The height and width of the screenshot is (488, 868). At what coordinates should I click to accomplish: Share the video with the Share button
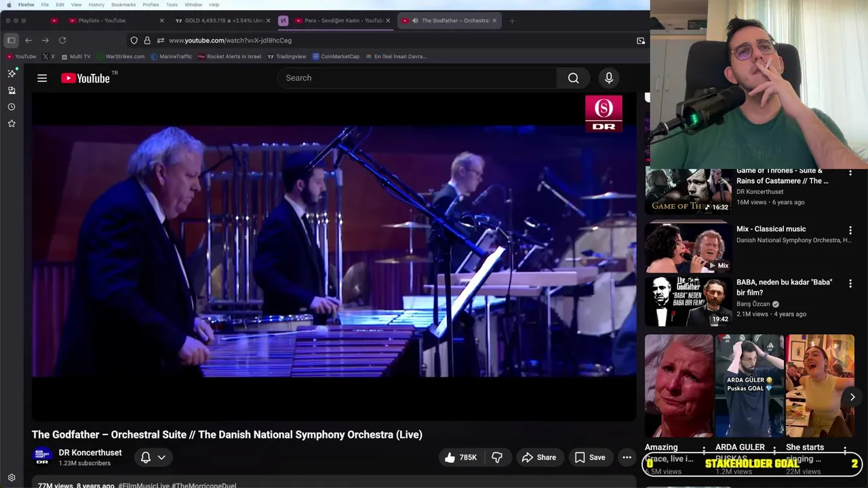tap(539, 457)
